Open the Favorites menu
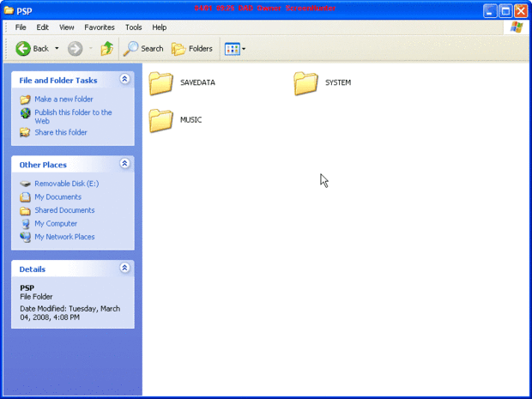The image size is (532, 399). tap(100, 27)
